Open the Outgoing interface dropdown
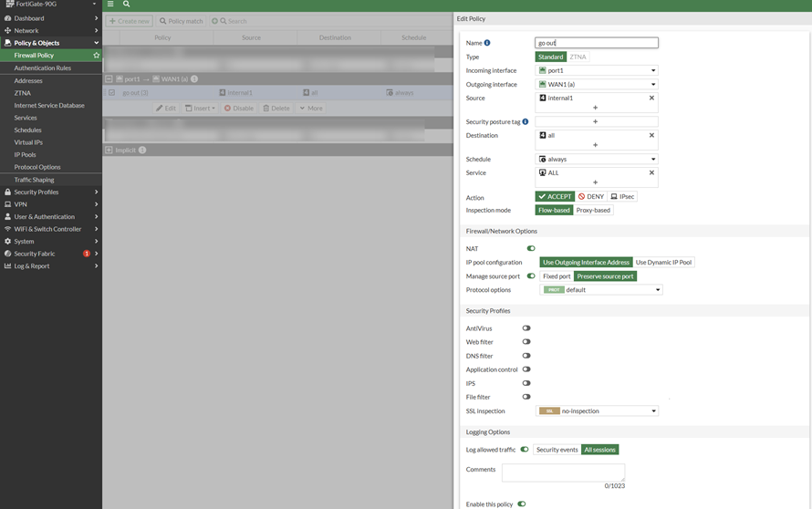The width and height of the screenshot is (812, 509). coord(597,85)
